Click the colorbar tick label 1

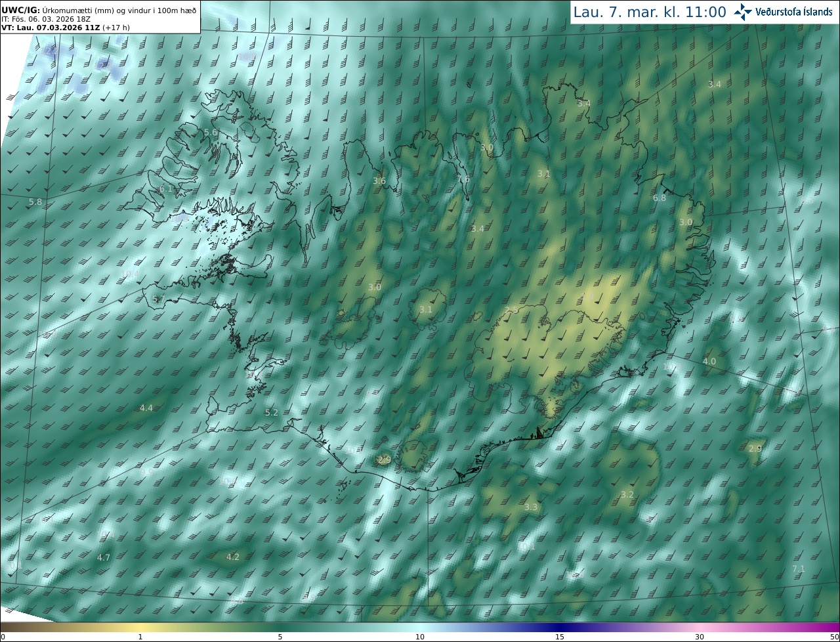[140, 637]
